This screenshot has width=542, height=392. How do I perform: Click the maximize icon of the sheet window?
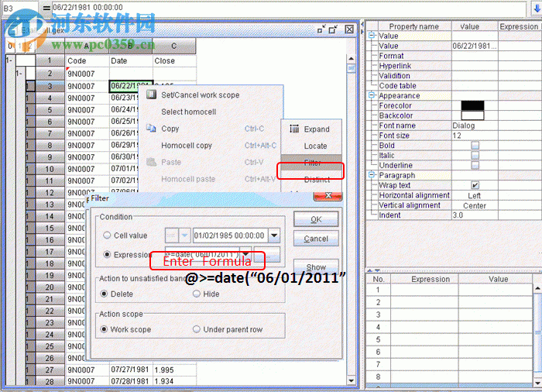pos(333,29)
